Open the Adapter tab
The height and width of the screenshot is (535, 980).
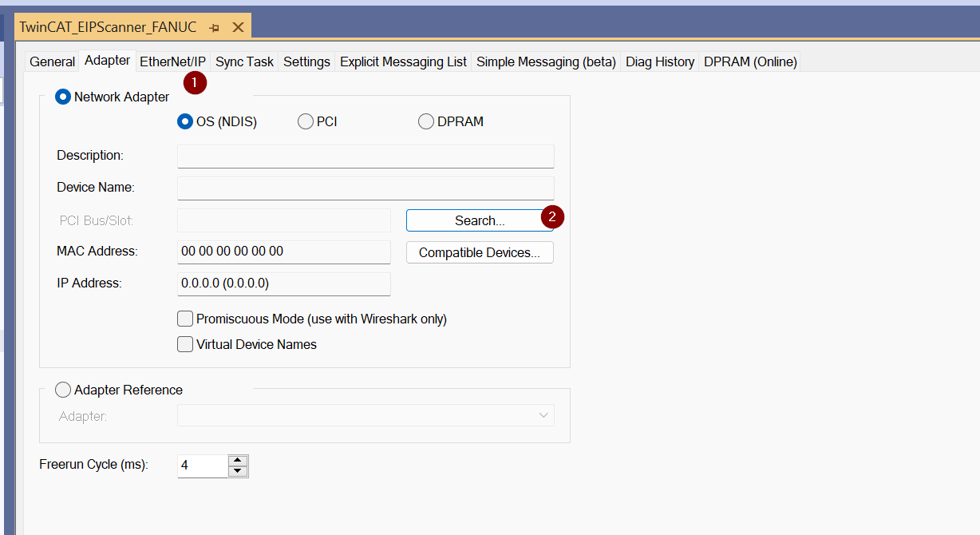(107, 61)
